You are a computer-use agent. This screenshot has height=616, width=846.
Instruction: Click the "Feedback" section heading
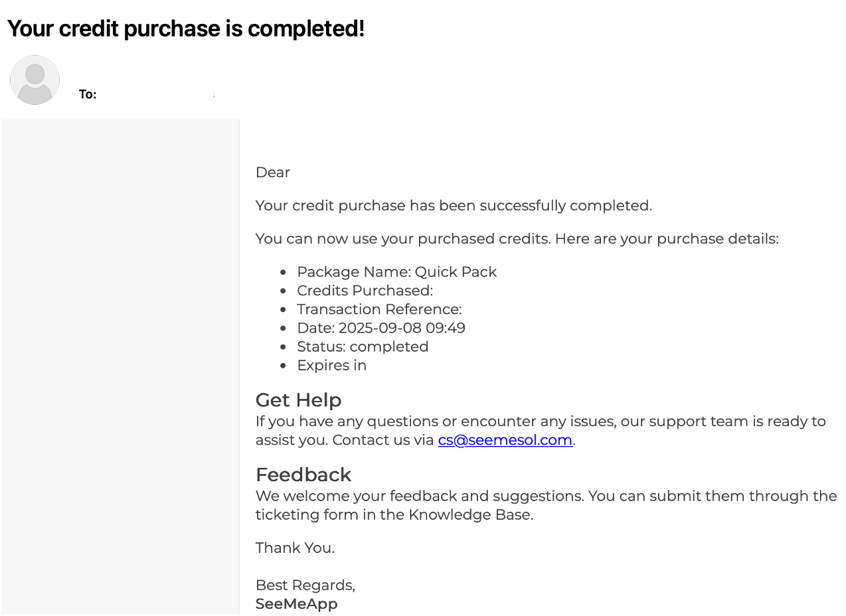coord(303,475)
